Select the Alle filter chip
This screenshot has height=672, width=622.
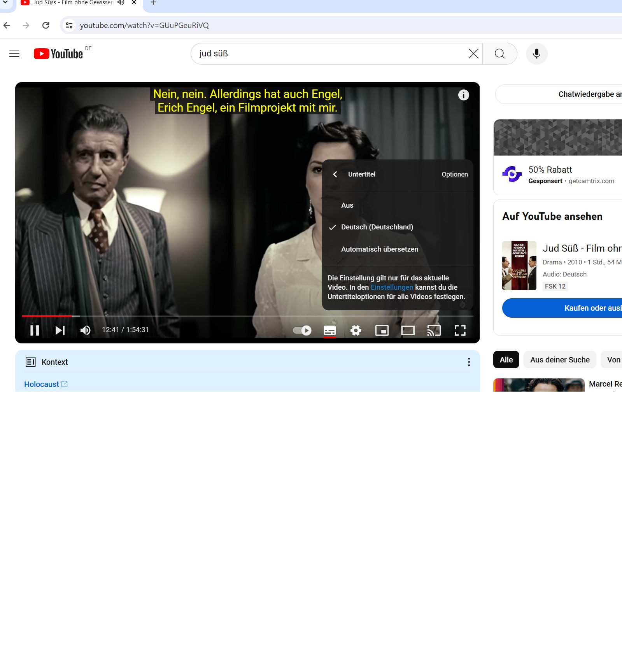[506, 360]
